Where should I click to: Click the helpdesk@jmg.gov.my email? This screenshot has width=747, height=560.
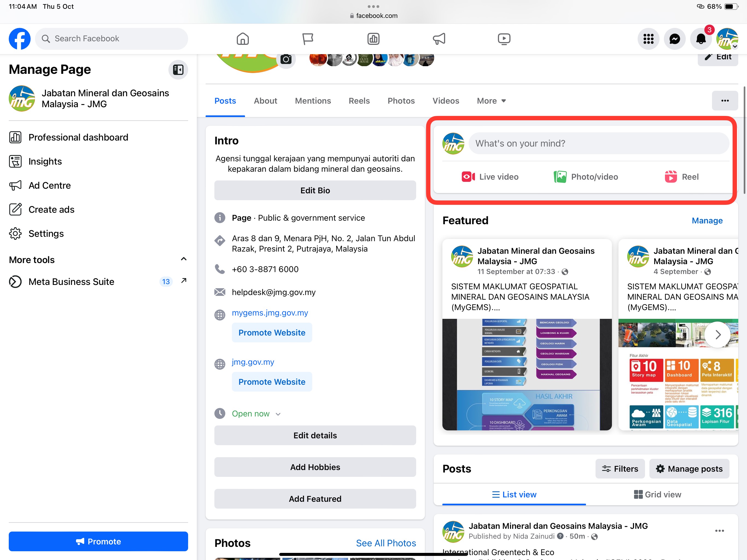point(273,292)
